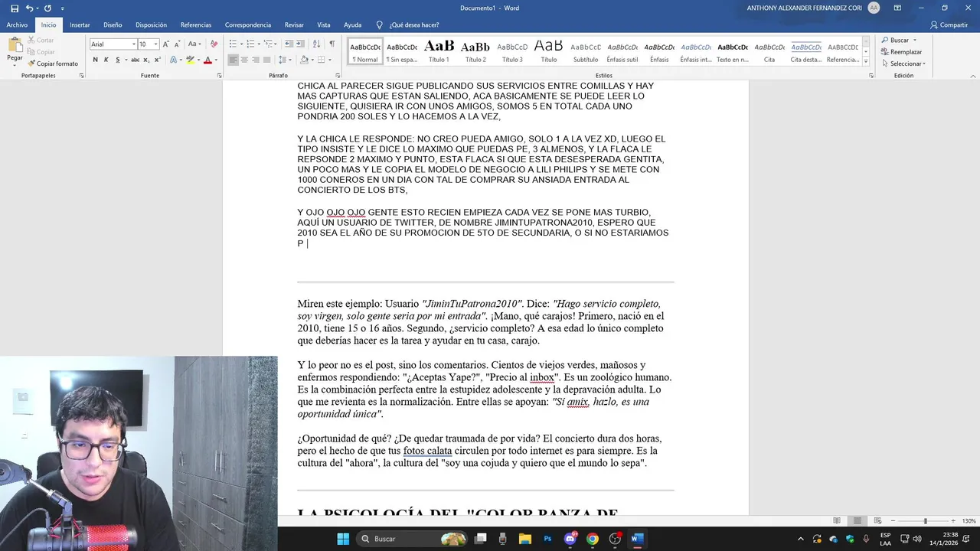Click the zoom in plus icon

(x=953, y=521)
